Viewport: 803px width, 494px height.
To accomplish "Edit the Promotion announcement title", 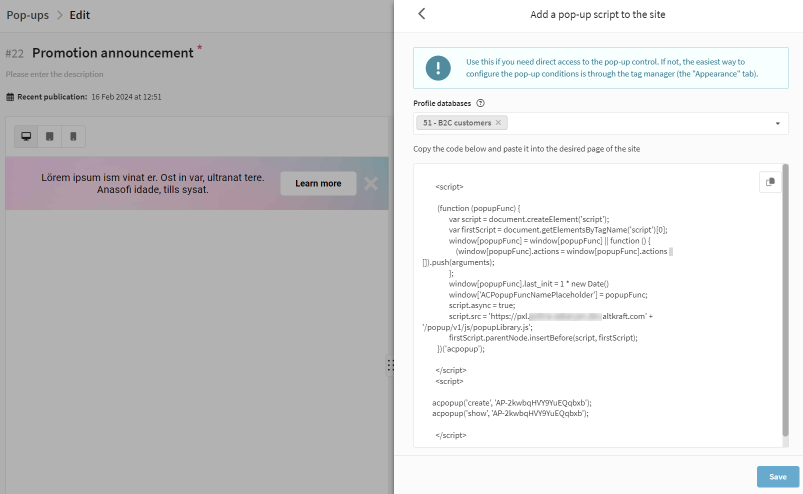I will click(113, 53).
